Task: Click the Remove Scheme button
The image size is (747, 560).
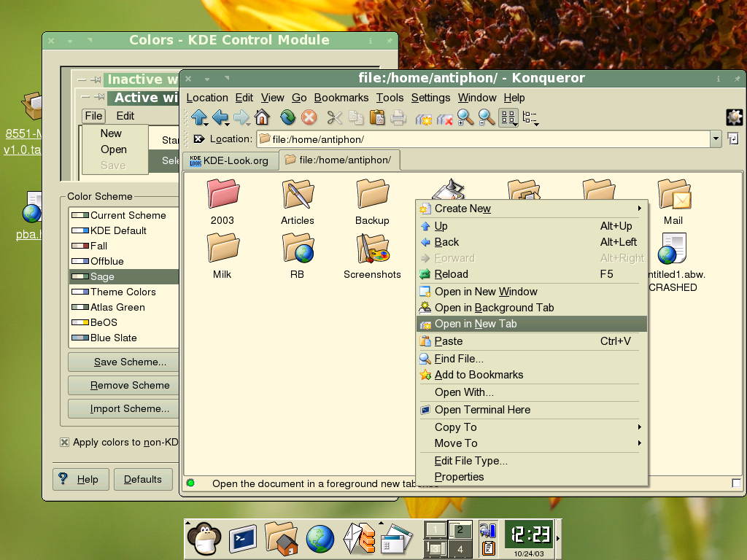Action: [124, 385]
